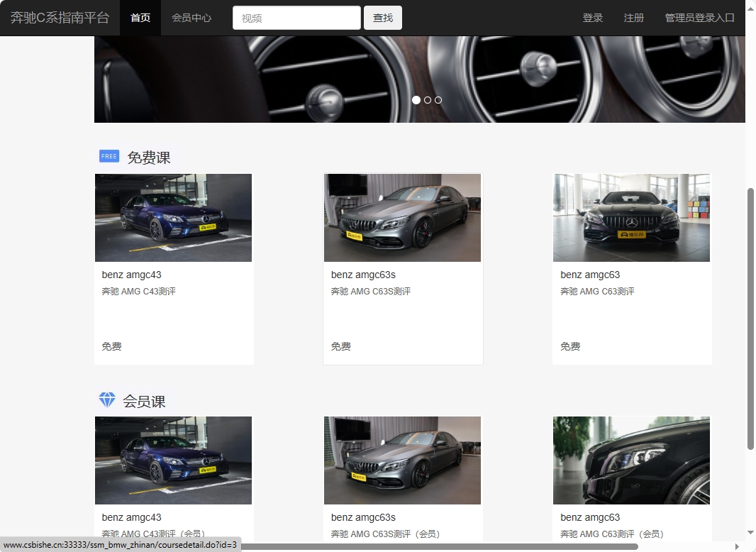Open the 管理员登录入口 admin link
The image size is (756, 552).
tap(699, 18)
